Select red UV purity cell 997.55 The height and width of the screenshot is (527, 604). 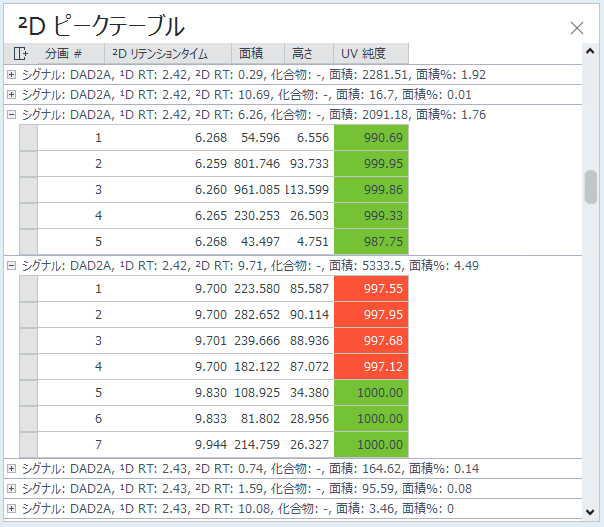(x=371, y=289)
